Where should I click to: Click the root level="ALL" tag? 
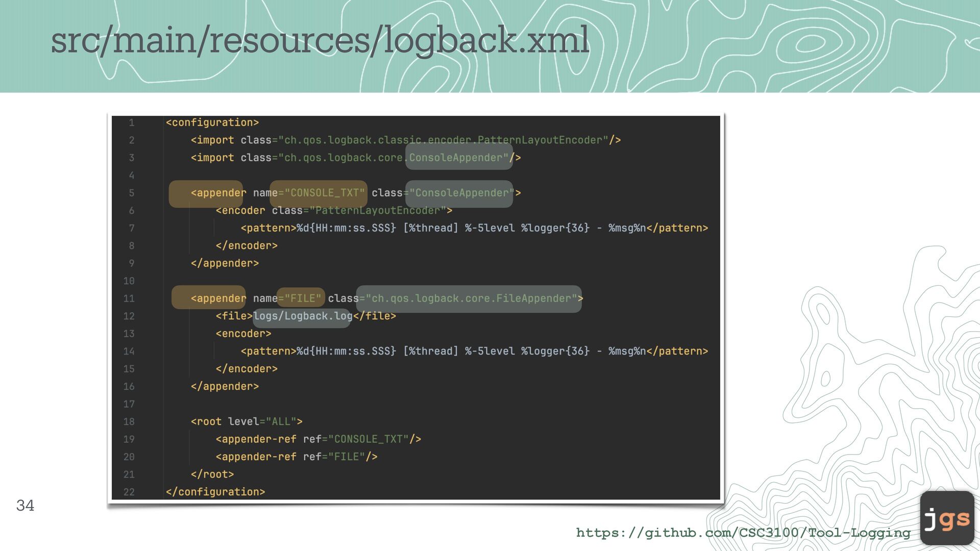247,421
